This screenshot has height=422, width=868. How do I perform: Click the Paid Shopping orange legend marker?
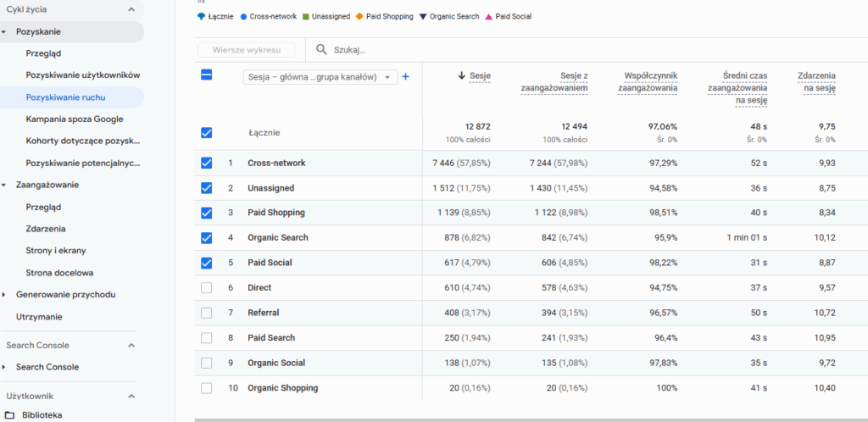359,16
